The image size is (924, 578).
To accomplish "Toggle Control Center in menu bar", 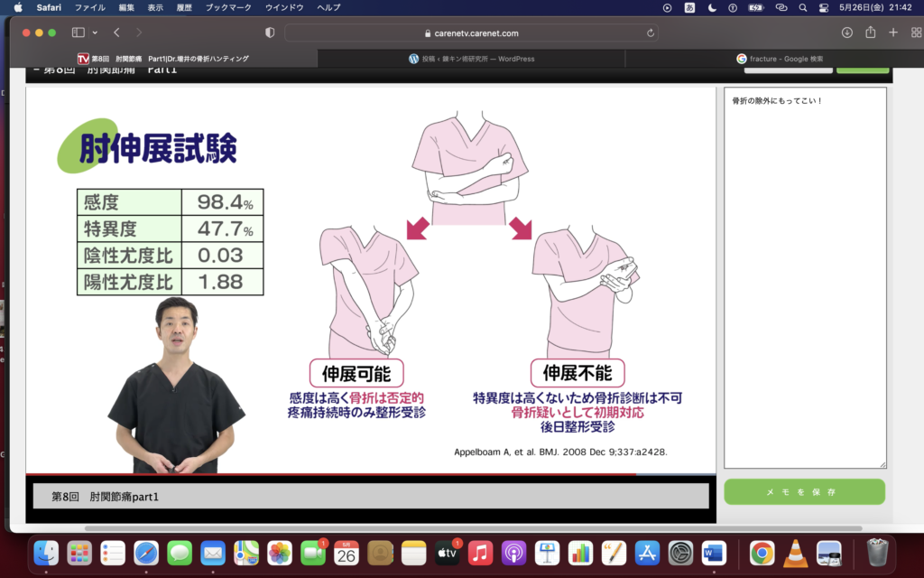I will tap(823, 7).
